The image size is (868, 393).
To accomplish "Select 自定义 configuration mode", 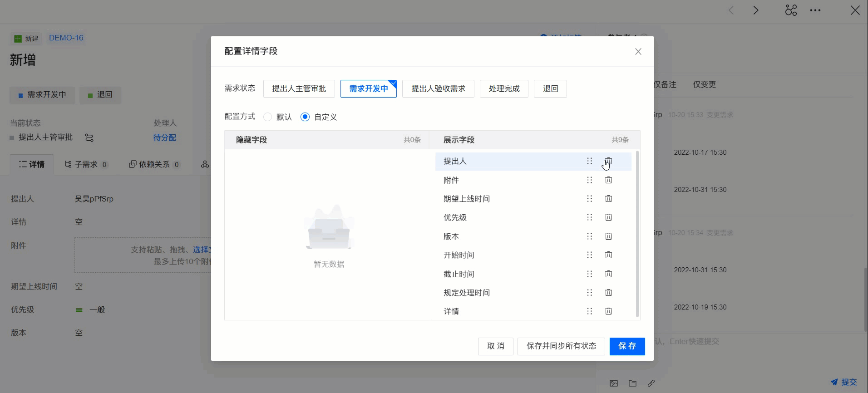I will (319, 117).
